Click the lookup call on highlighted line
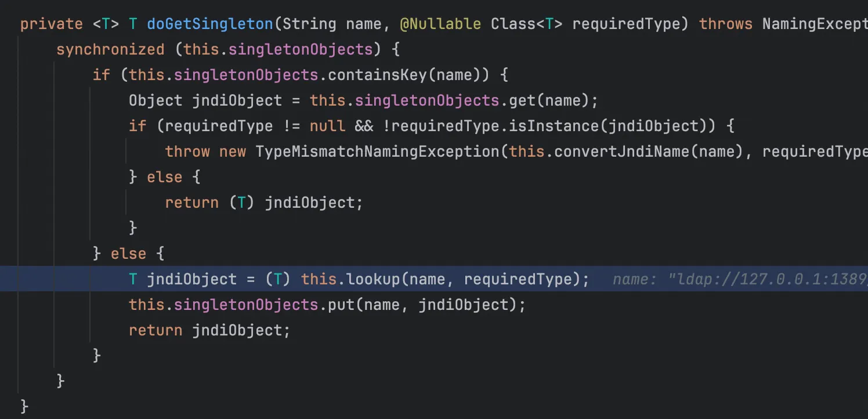 coord(373,279)
